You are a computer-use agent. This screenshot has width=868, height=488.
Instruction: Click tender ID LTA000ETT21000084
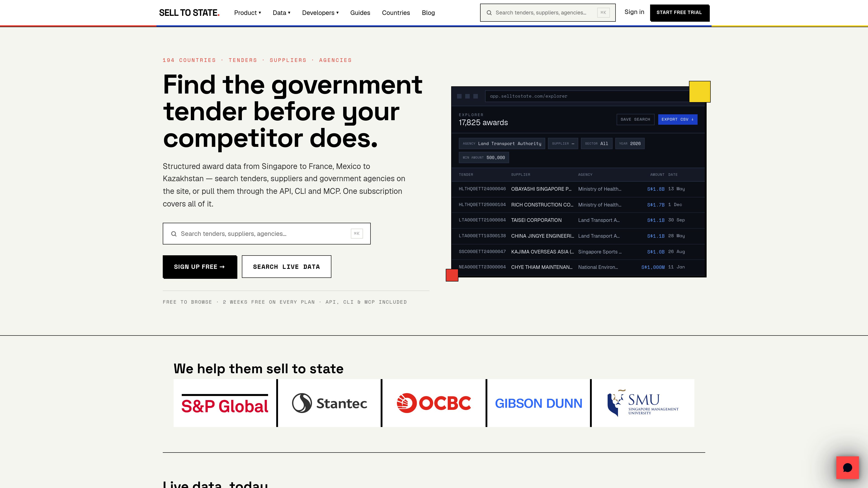tap(482, 220)
